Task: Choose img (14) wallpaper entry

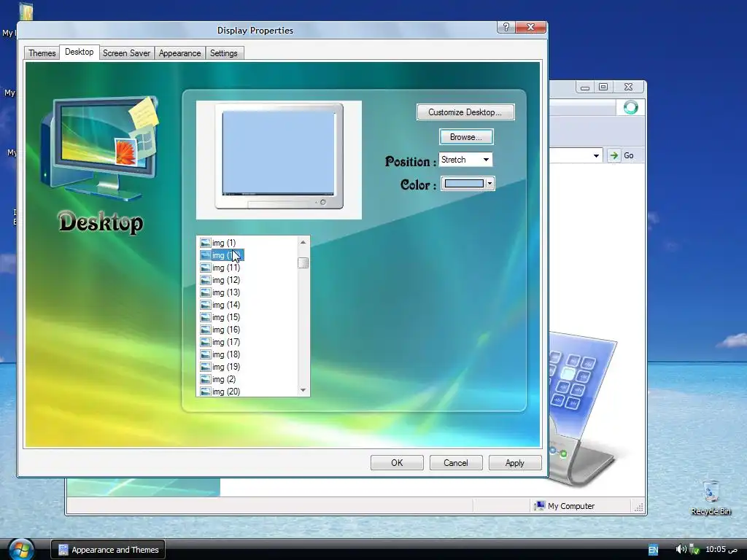Action: 226,305
